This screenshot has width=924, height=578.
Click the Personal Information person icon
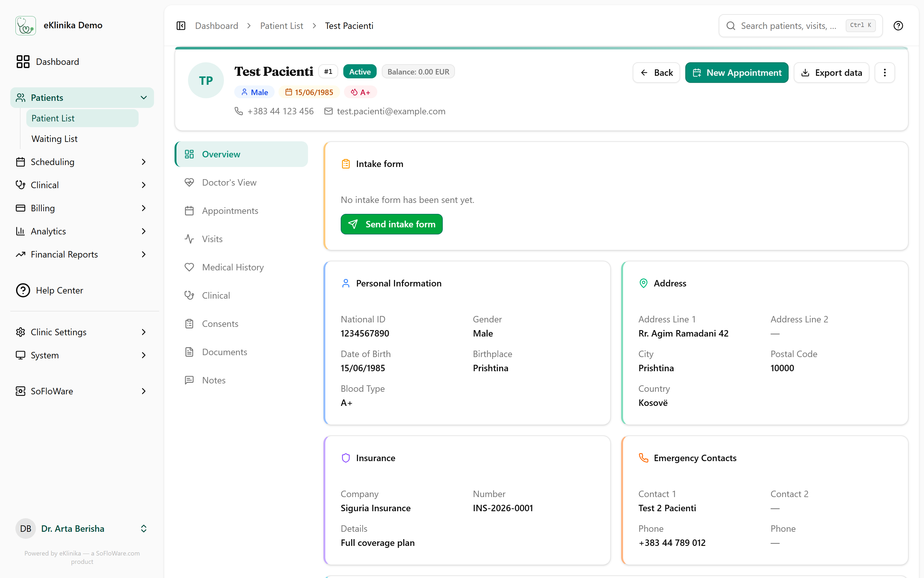click(x=346, y=283)
